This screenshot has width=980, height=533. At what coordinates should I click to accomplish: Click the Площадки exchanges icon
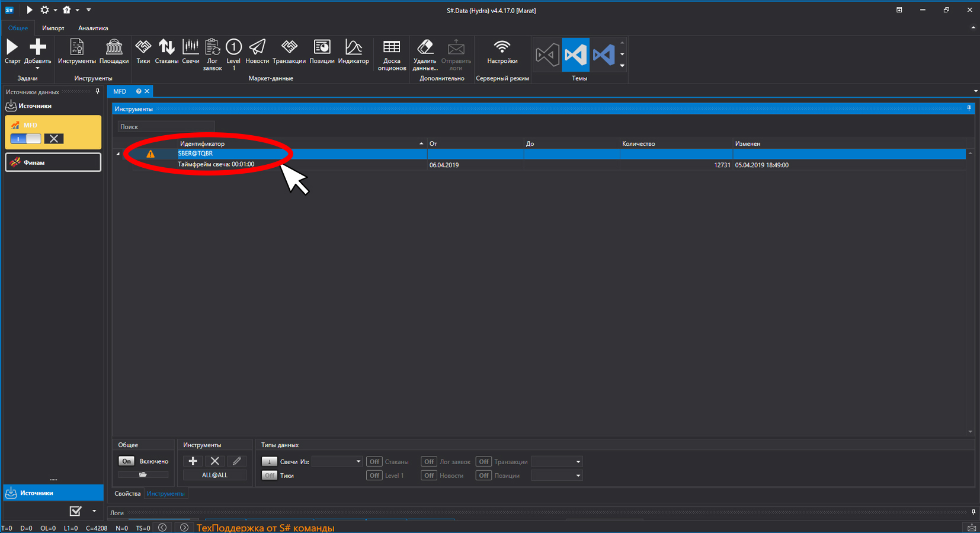click(x=114, y=52)
